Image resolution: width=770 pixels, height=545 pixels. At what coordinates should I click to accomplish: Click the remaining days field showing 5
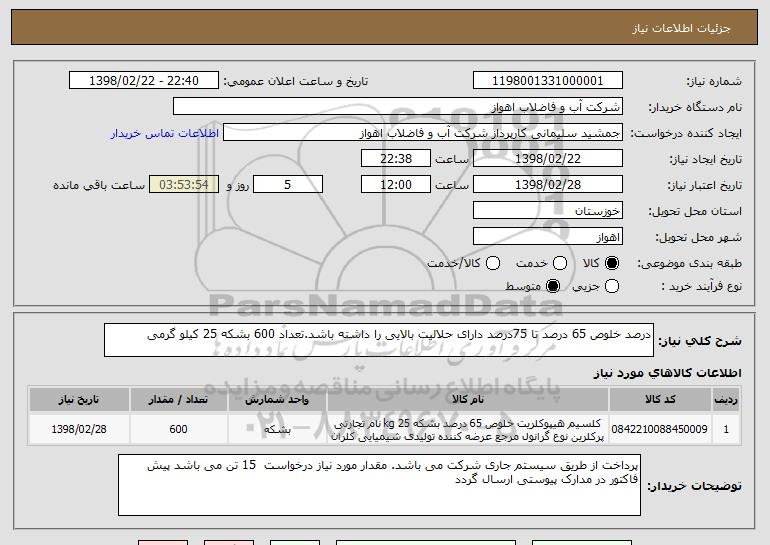pos(288,185)
